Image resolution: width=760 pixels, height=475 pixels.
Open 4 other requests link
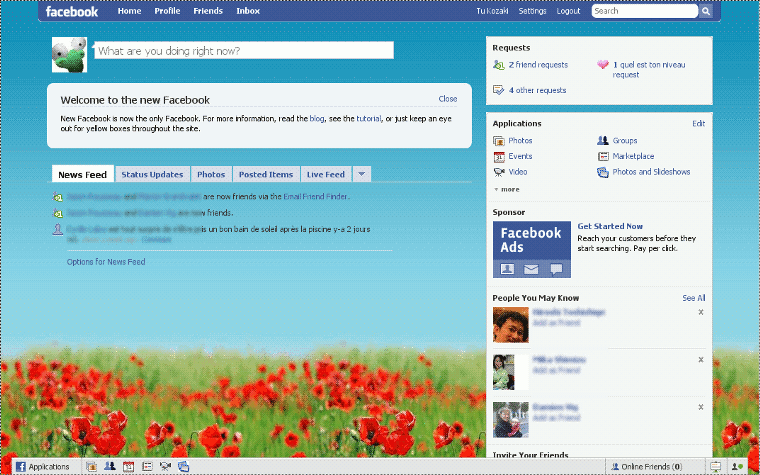pyautogui.click(x=537, y=90)
